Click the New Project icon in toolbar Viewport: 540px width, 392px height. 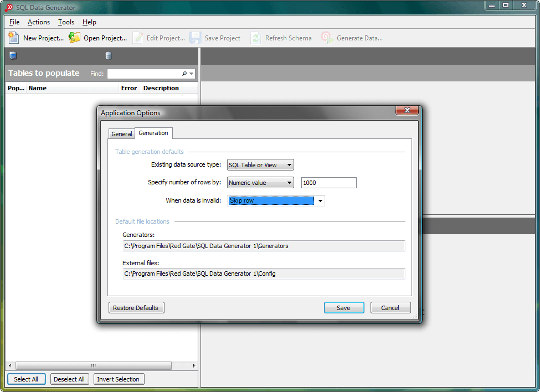13,38
